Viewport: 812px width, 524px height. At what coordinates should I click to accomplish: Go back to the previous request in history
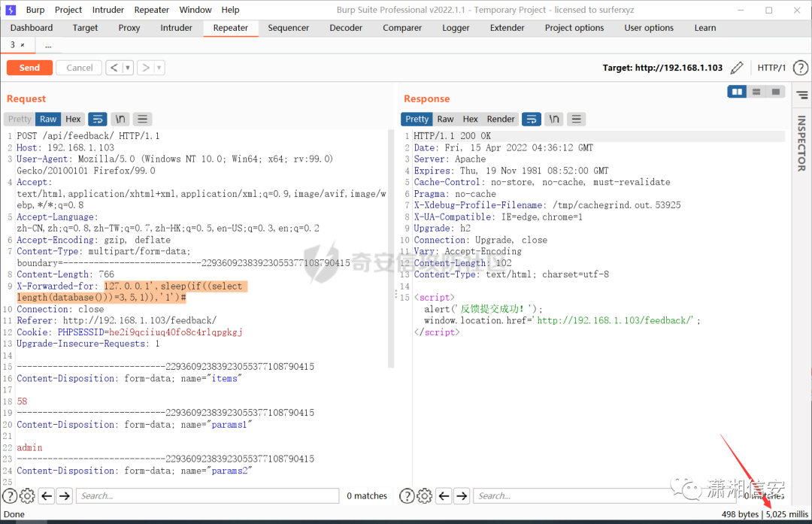(x=114, y=68)
